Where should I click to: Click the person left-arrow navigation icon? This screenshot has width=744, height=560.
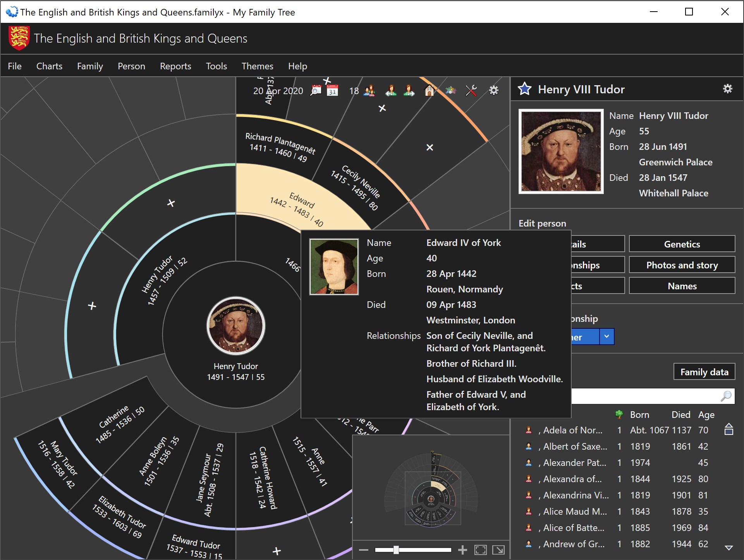391,91
